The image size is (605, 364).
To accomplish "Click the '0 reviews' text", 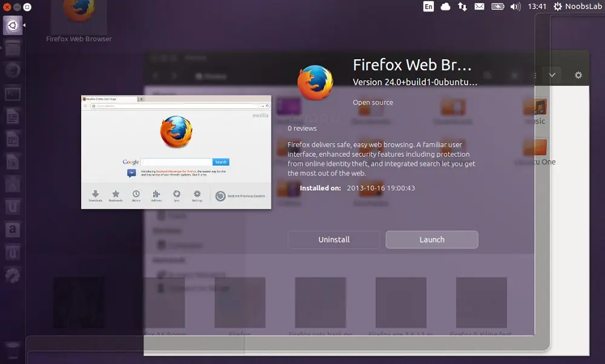I will point(302,128).
